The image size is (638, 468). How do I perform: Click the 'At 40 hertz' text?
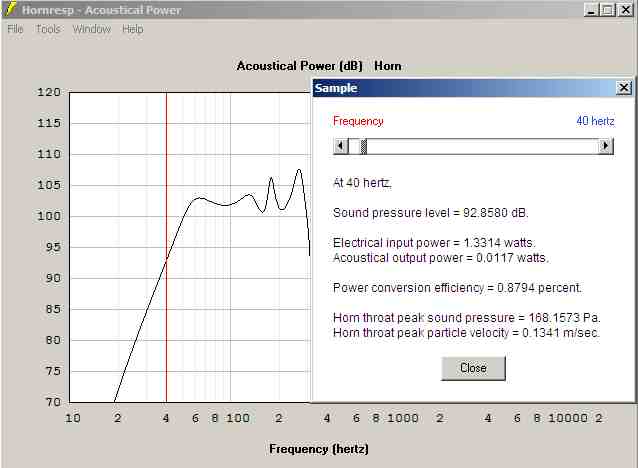362,183
